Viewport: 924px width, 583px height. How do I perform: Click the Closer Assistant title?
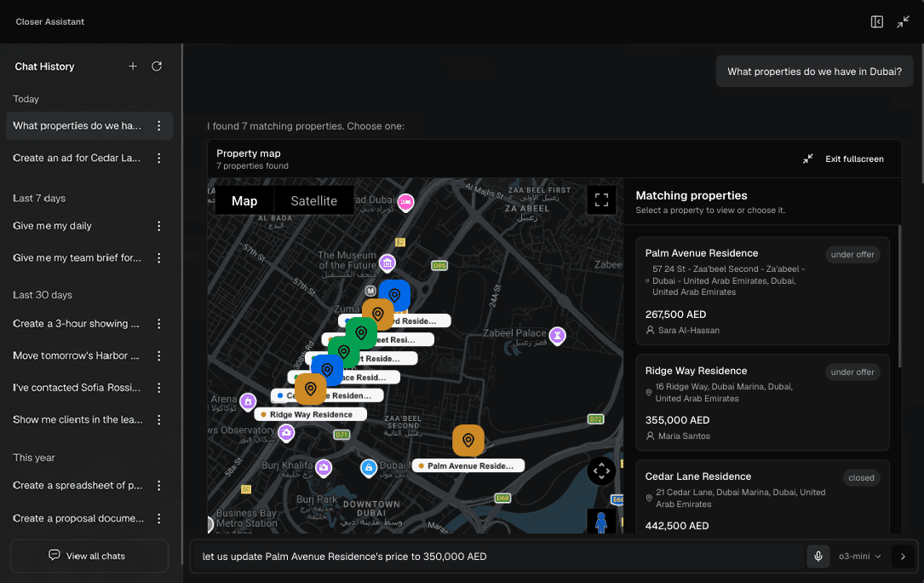[x=50, y=22]
